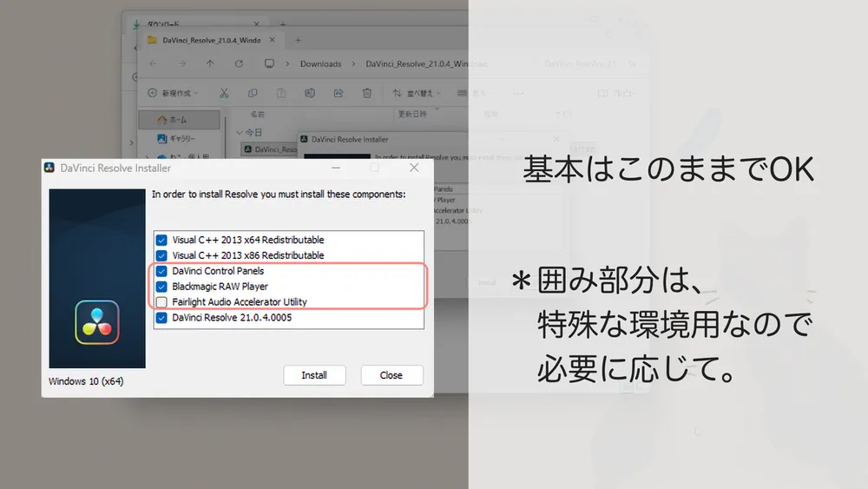Minimize the DaVinci Resolve Installer window
The height and width of the screenshot is (489, 868).
(336, 168)
